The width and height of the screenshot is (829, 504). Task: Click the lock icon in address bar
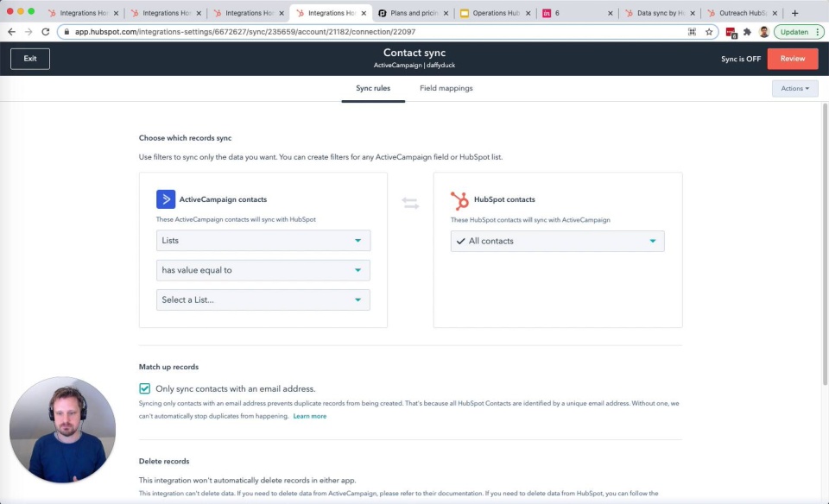pyautogui.click(x=66, y=32)
